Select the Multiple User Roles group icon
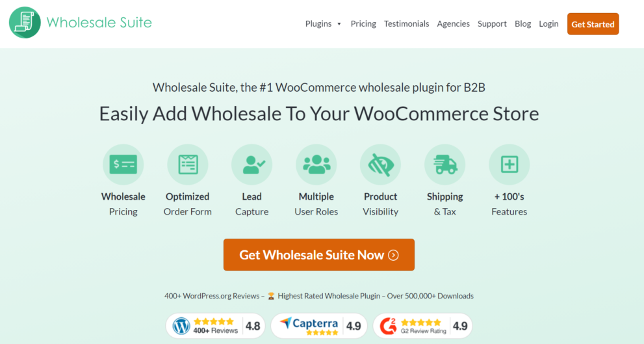The image size is (644, 344). click(x=316, y=165)
